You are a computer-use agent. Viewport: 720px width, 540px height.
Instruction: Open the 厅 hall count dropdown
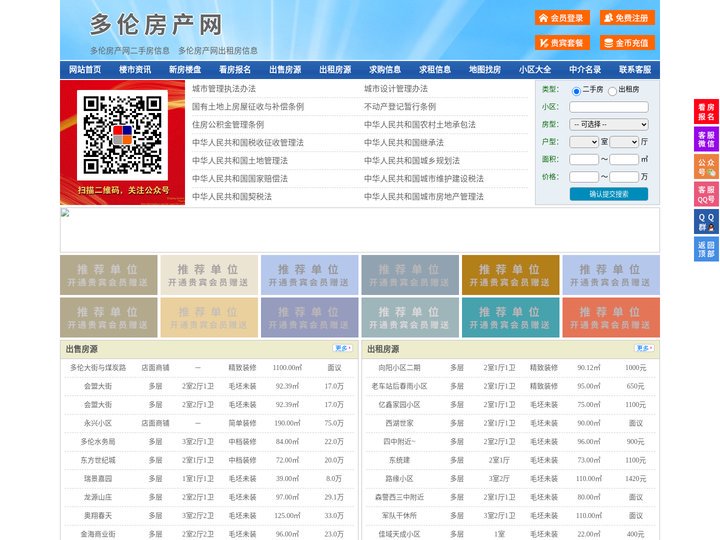624,142
